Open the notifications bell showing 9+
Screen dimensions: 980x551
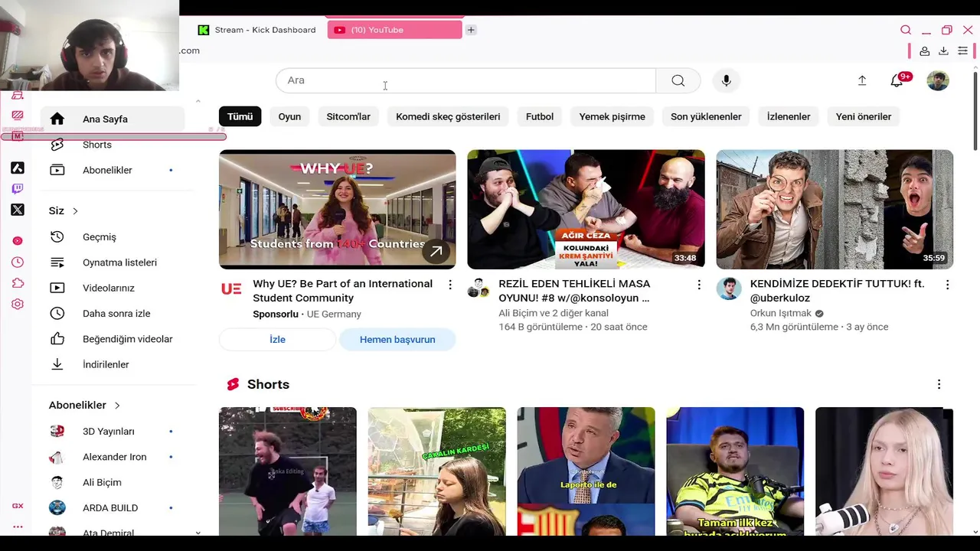point(897,80)
